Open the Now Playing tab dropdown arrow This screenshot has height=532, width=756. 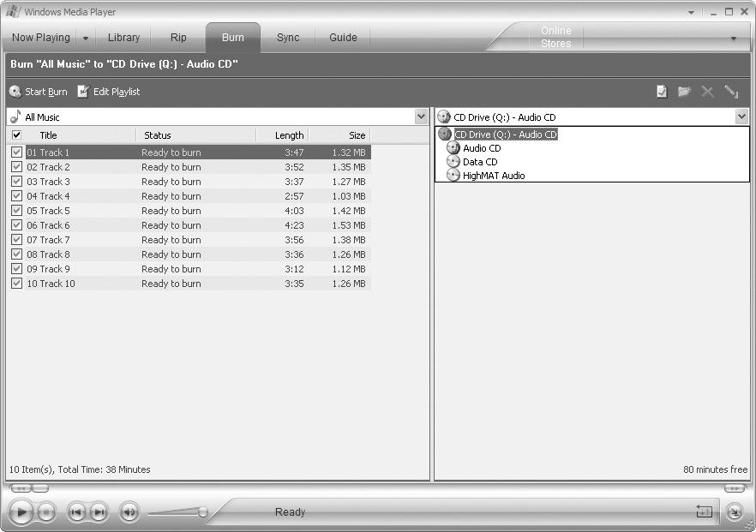pyautogui.click(x=86, y=38)
